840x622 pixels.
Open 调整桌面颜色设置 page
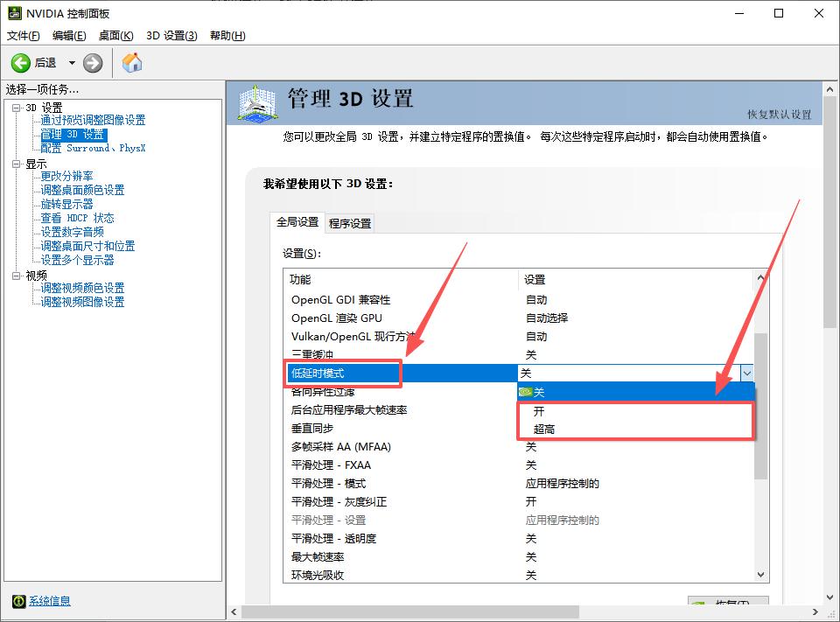(82, 190)
